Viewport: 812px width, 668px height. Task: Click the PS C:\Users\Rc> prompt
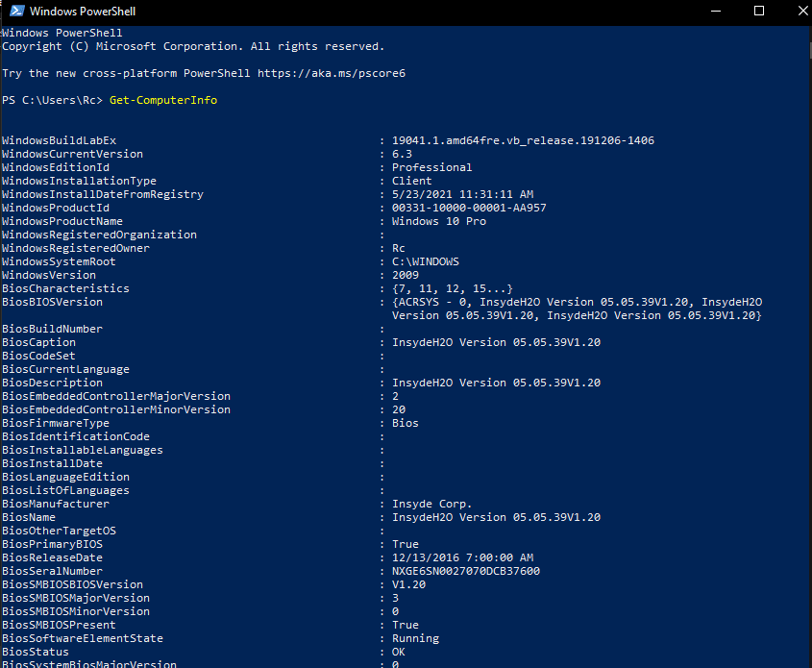[52, 100]
